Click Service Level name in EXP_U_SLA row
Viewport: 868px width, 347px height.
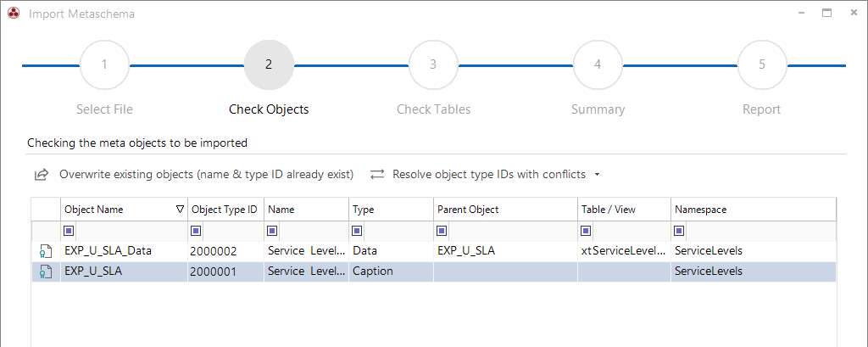[306, 271]
